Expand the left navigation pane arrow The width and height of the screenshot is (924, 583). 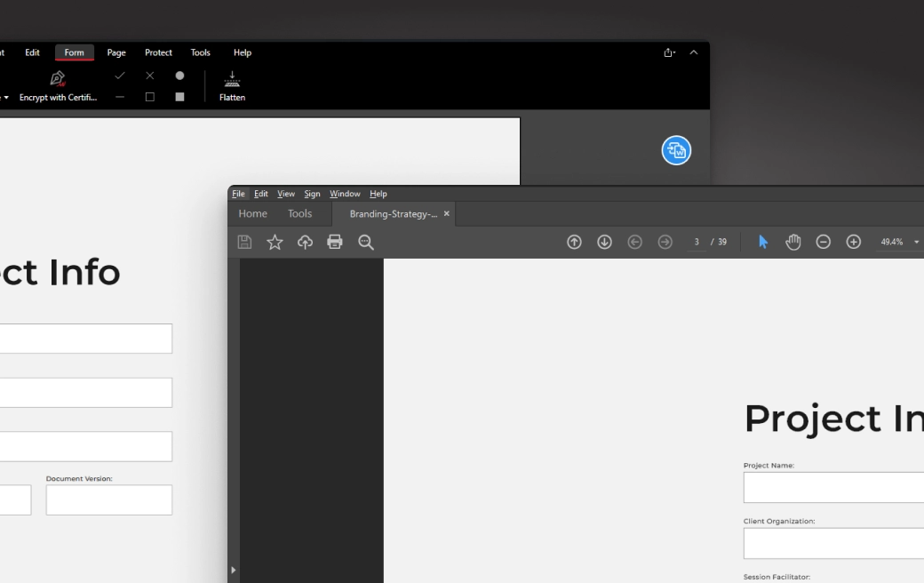coord(234,570)
